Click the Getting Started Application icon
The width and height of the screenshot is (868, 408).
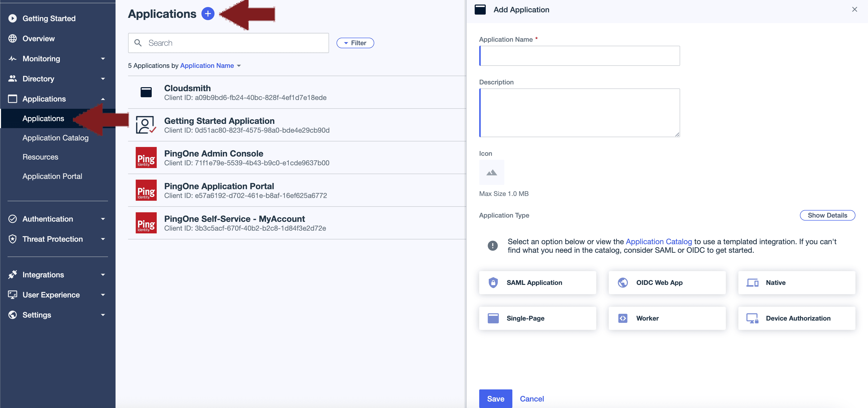pos(146,125)
